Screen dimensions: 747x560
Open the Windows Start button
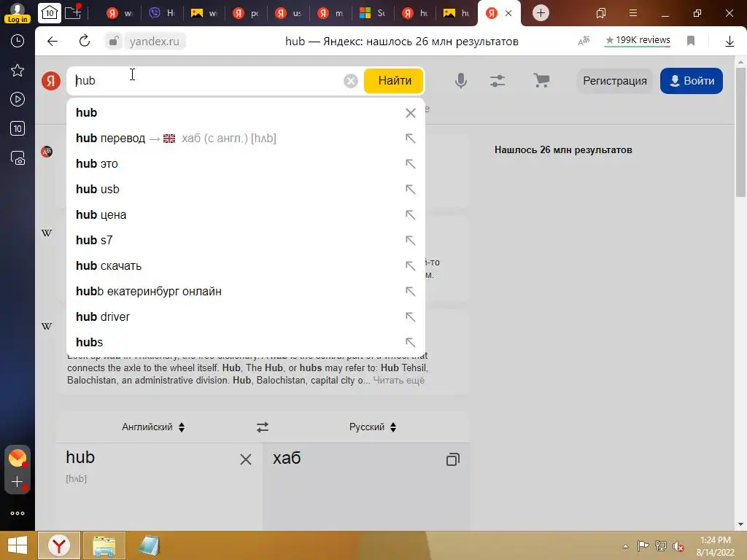pos(18,545)
